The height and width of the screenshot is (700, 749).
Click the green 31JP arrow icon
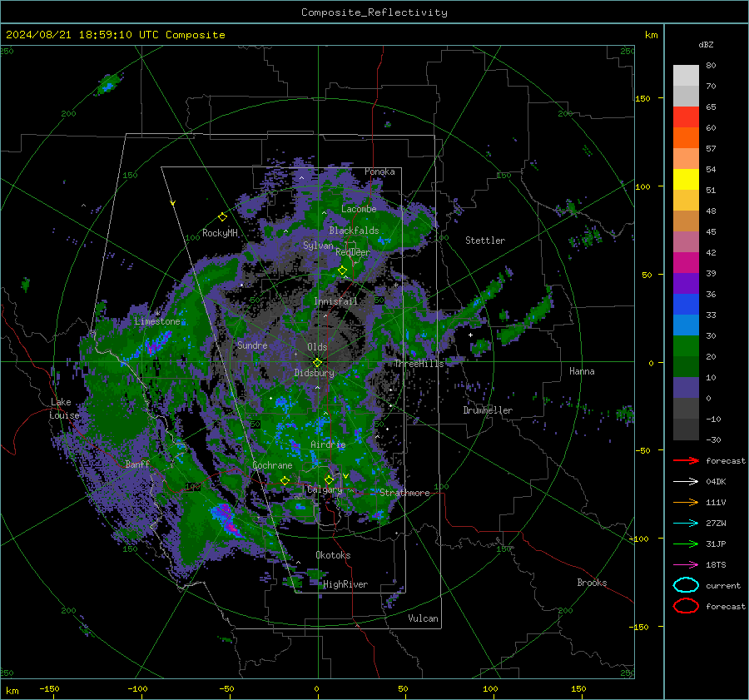[686, 544]
